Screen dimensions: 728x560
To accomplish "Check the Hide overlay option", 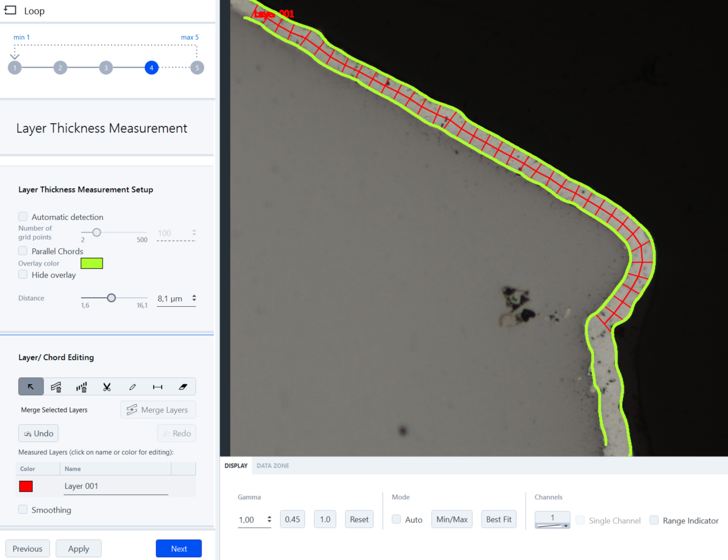I will pyautogui.click(x=23, y=274).
